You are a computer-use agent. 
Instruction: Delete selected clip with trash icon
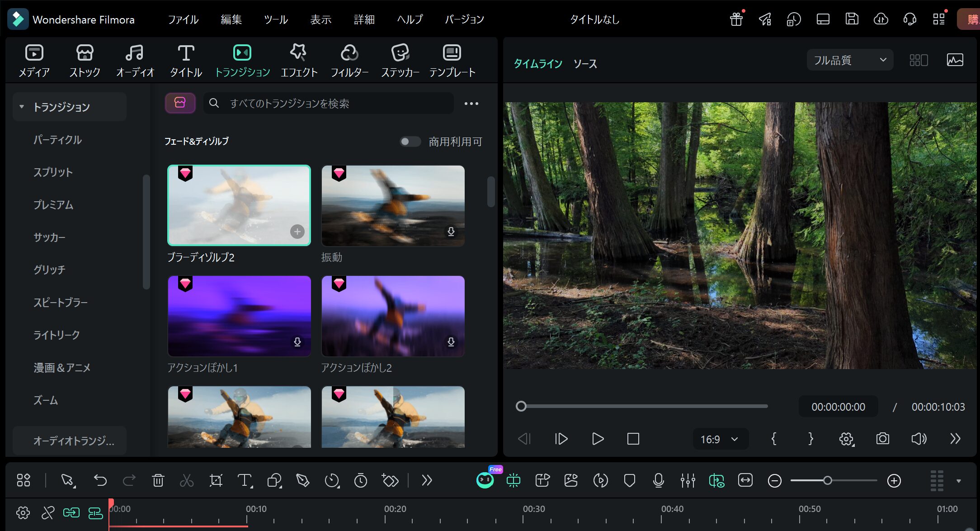point(158,480)
